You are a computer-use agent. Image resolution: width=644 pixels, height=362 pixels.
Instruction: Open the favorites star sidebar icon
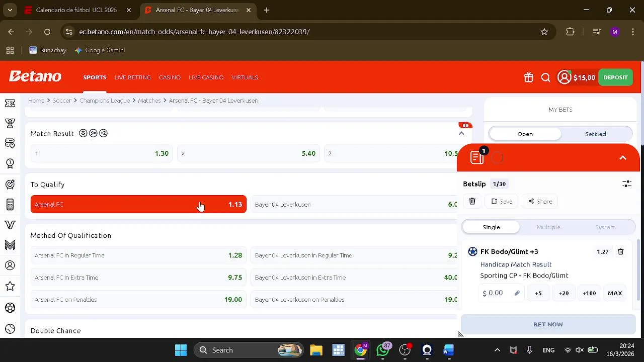click(x=10, y=286)
